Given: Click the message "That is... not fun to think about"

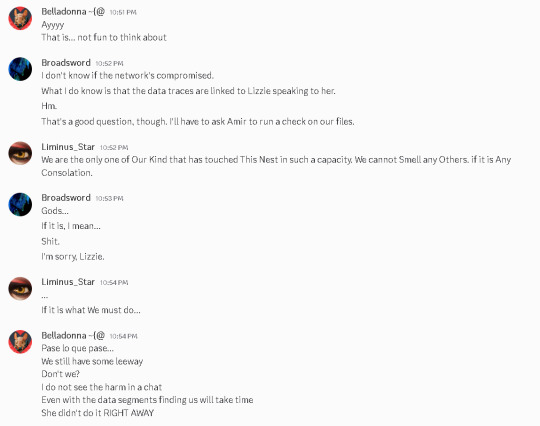Looking at the screenshot, I should 104,37.
